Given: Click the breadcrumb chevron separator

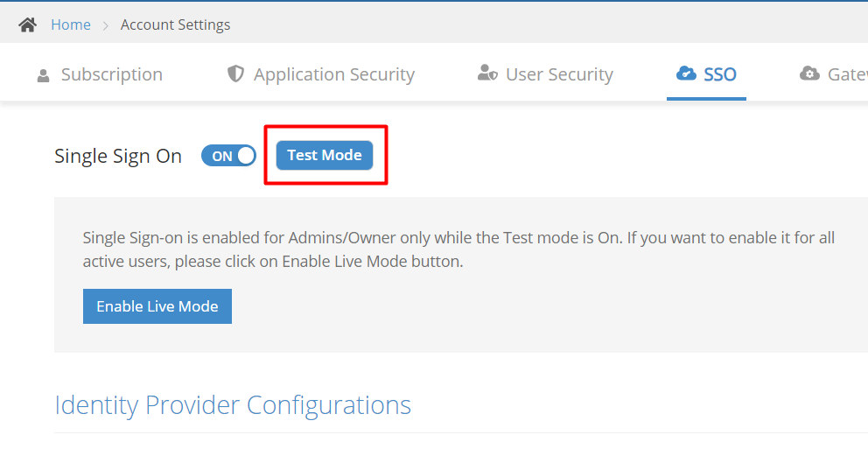Looking at the screenshot, I should [105, 25].
